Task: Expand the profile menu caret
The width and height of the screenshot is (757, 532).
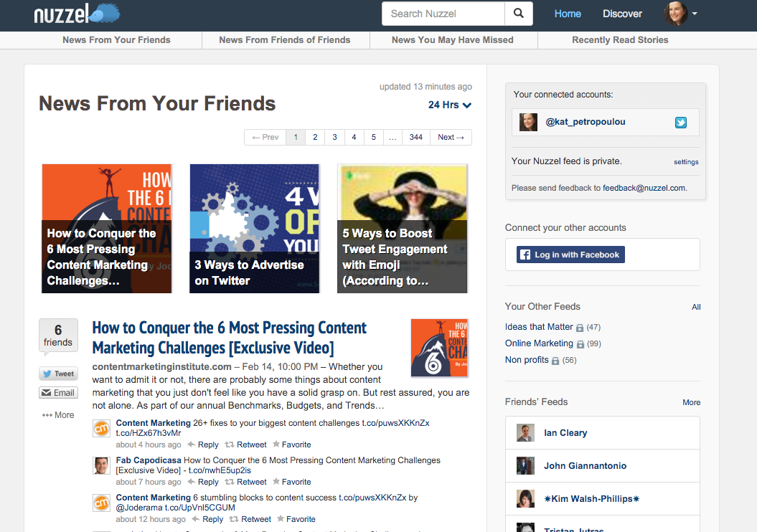Action: click(x=695, y=14)
